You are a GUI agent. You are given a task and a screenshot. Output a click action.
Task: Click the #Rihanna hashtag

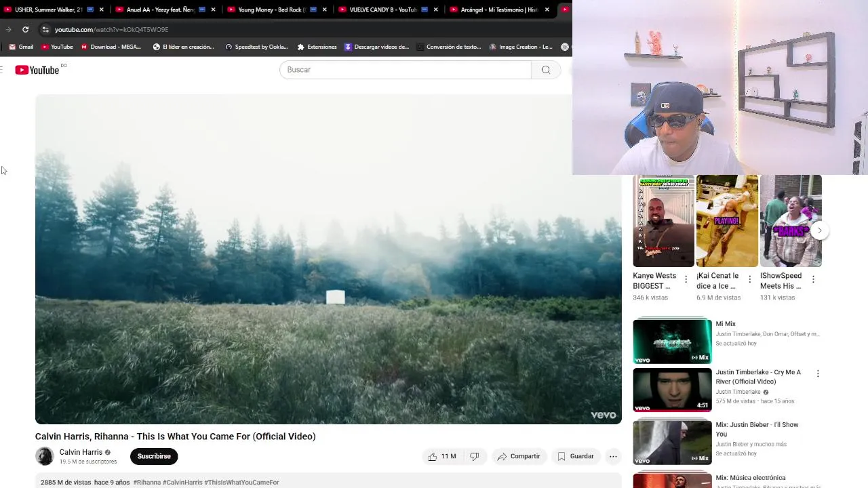point(147,483)
